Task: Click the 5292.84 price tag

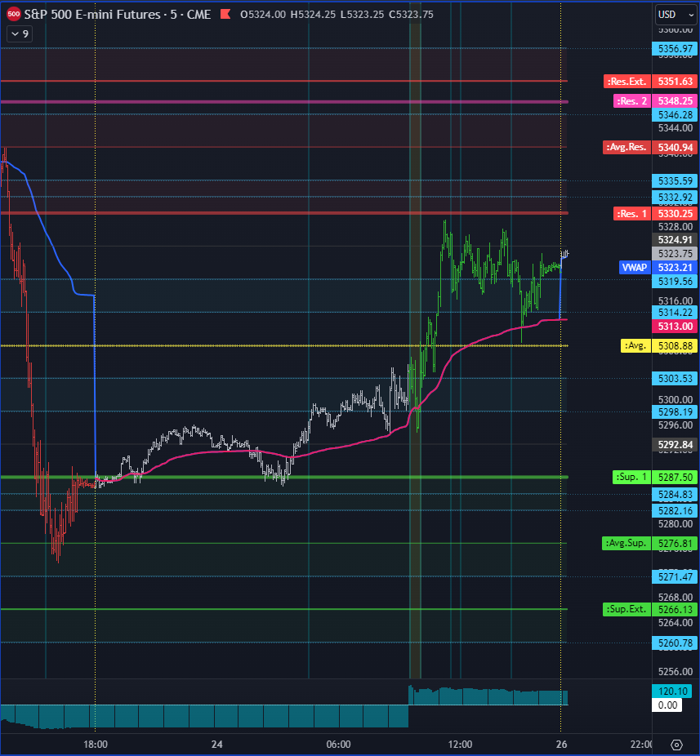Action: pos(675,444)
